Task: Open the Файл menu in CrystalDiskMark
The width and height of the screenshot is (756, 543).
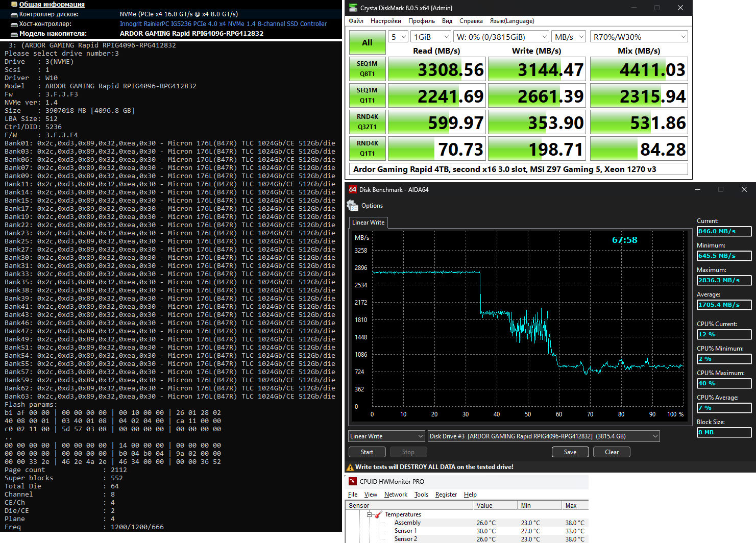Action: click(x=356, y=21)
